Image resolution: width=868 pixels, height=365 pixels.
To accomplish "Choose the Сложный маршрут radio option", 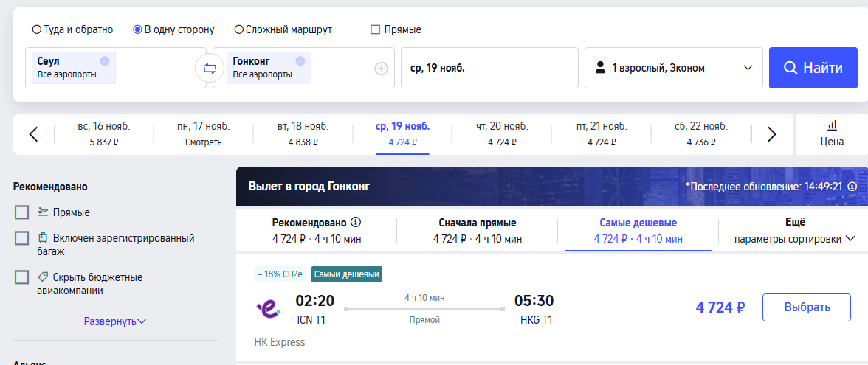I will pyautogui.click(x=283, y=29).
